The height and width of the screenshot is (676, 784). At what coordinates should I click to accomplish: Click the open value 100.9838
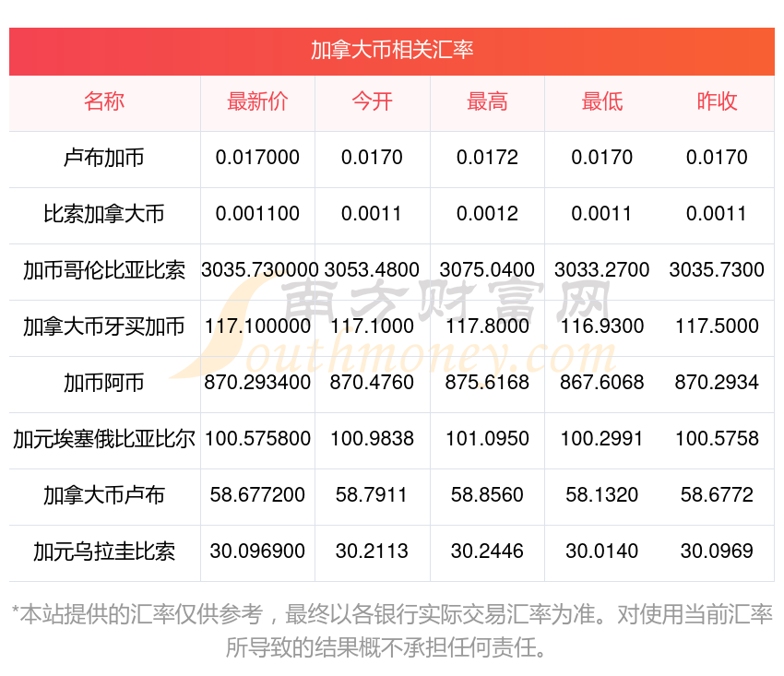(372, 439)
